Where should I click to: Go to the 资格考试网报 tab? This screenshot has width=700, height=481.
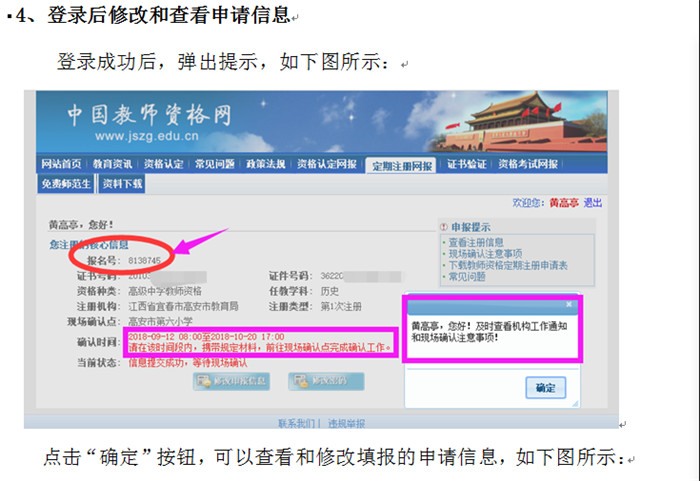tap(528, 164)
